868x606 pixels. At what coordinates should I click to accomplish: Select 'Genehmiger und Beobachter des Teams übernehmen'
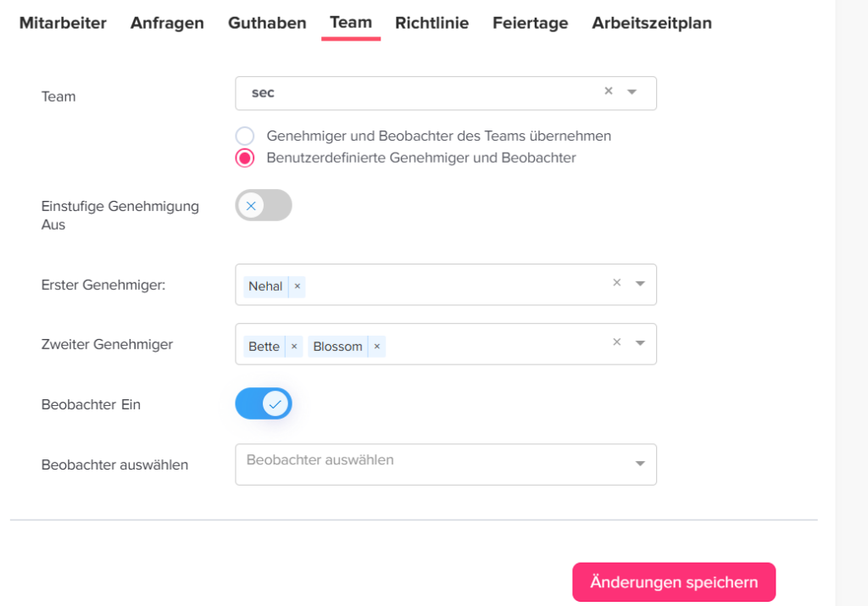point(244,136)
